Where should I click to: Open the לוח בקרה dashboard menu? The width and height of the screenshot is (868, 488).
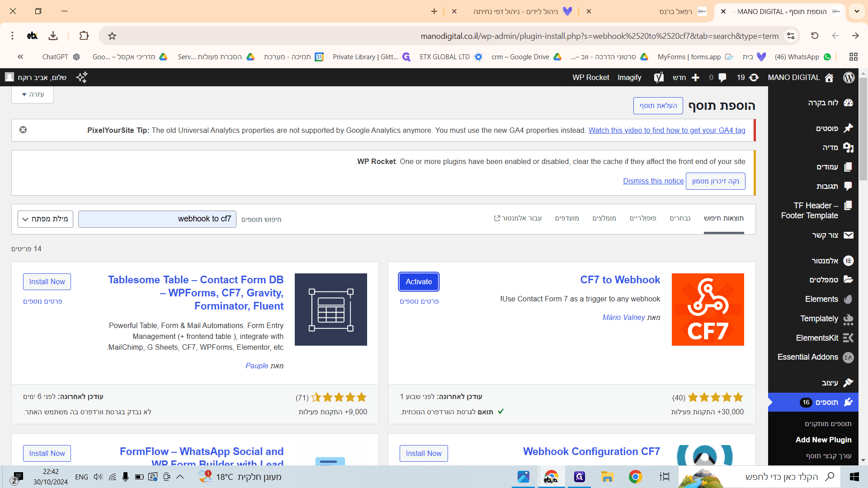830,103
